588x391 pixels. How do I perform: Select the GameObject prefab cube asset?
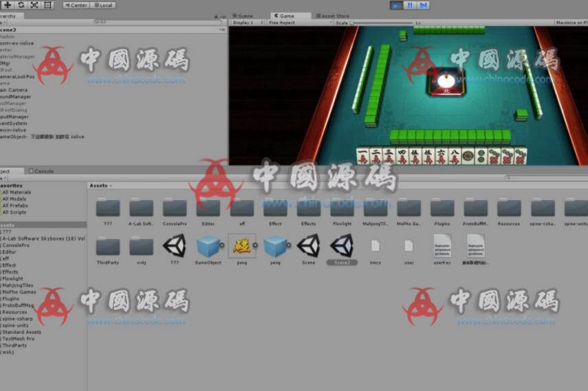pyautogui.click(x=208, y=246)
